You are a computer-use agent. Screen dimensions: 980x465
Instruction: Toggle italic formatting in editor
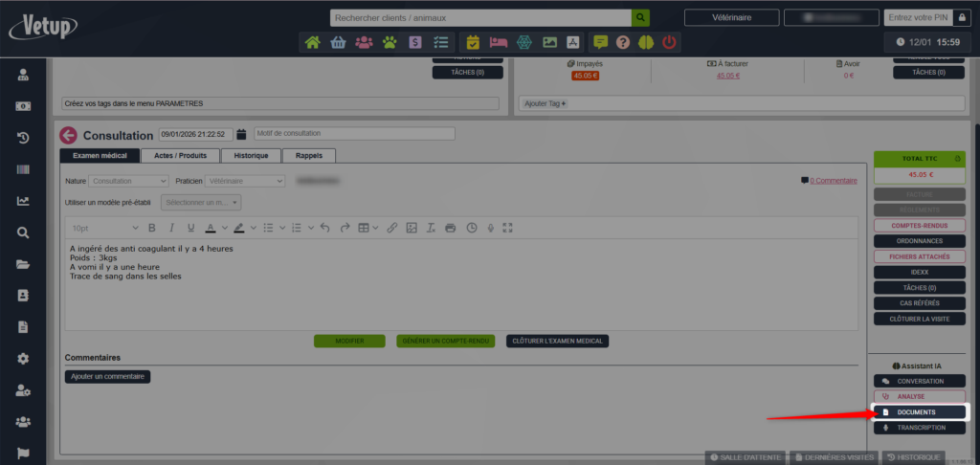[x=171, y=228]
